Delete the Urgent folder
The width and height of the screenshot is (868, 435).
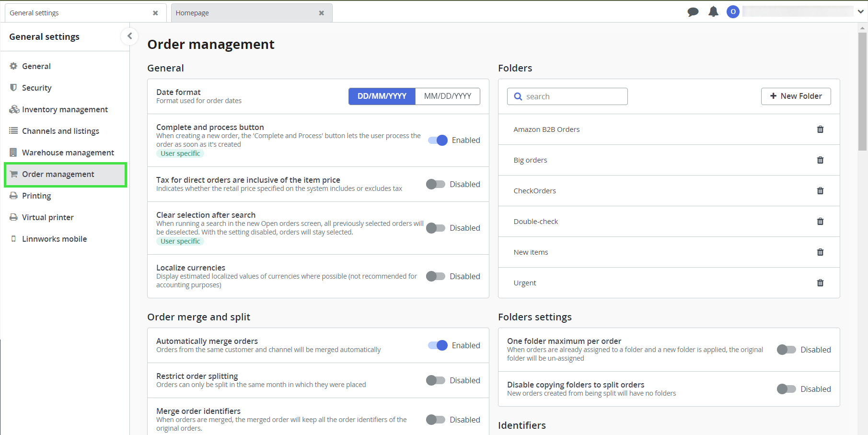pyautogui.click(x=820, y=283)
